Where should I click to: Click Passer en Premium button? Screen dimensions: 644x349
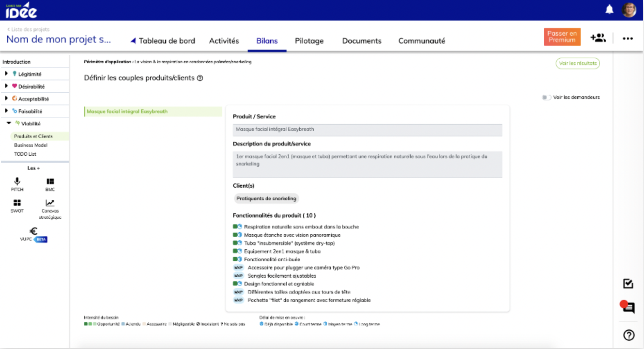(562, 37)
